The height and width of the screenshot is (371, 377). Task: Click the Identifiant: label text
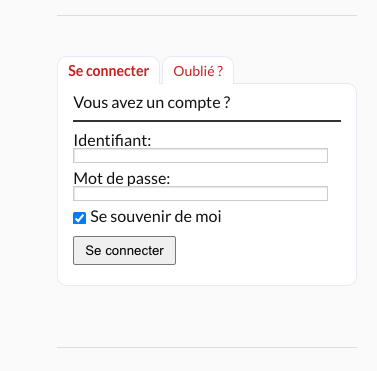click(x=112, y=140)
